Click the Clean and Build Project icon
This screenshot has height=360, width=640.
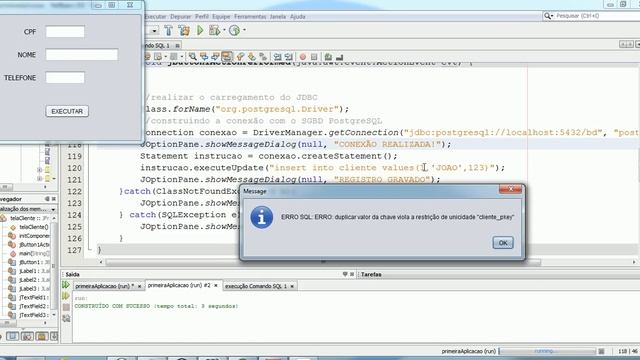click(184, 30)
